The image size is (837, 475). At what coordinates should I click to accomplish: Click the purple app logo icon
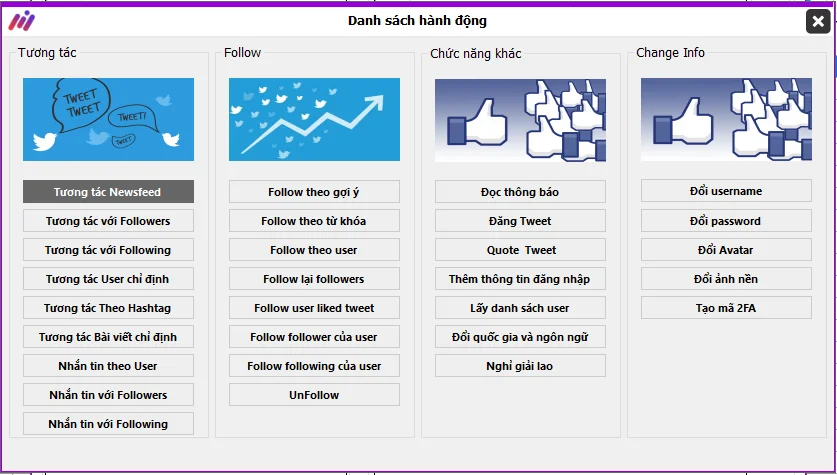21,21
